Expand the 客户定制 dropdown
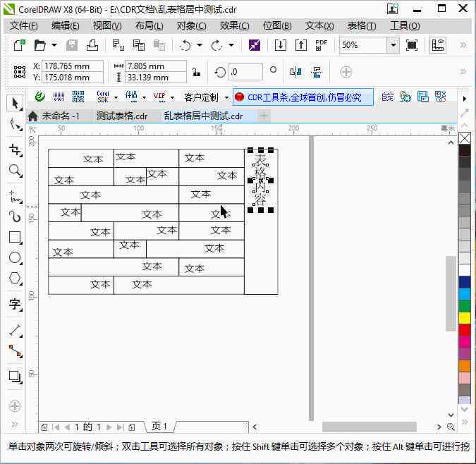This screenshot has height=464, width=476. [x=226, y=98]
